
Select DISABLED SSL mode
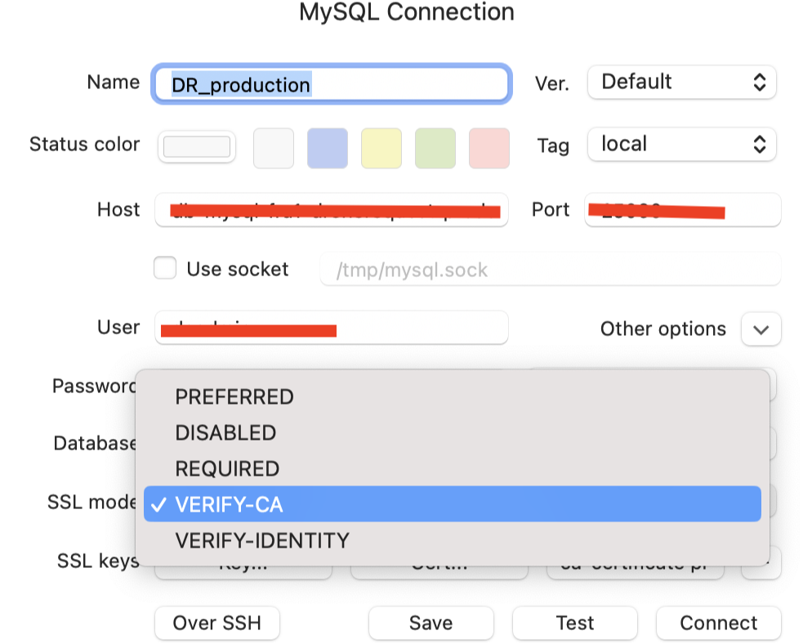225,432
